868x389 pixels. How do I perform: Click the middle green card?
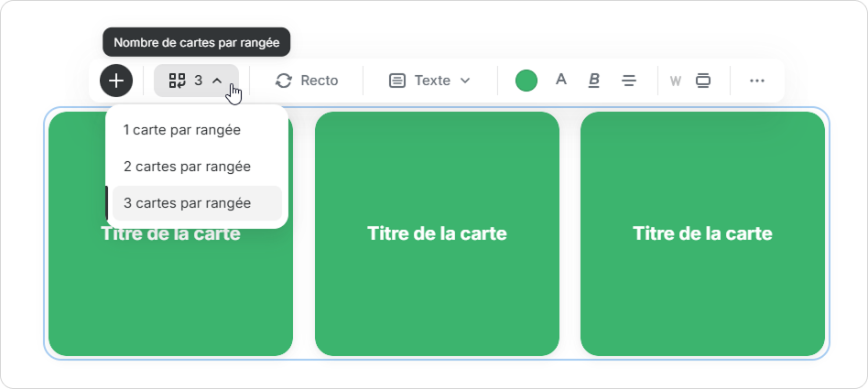point(437,293)
